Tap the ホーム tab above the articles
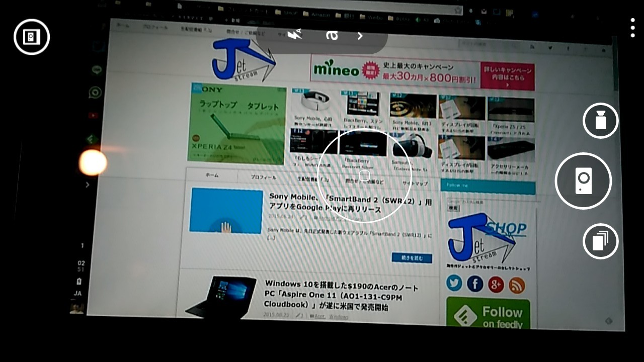 [x=212, y=175]
